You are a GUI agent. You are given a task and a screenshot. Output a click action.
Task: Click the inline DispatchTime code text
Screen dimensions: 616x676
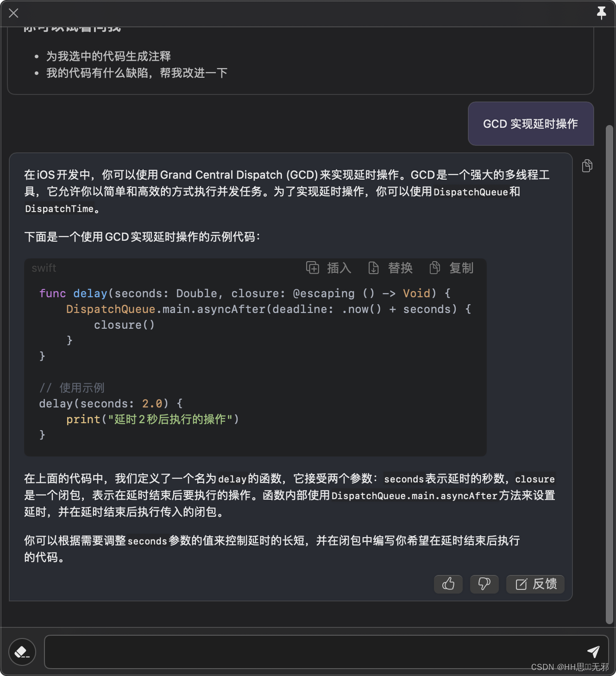click(x=59, y=209)
